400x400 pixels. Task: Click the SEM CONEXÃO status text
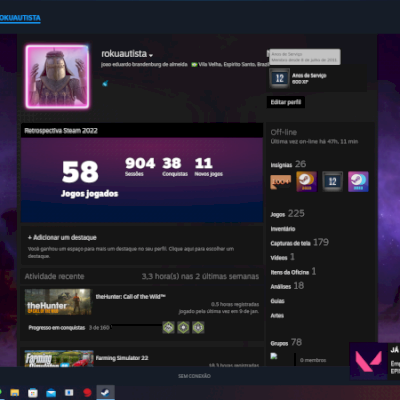pos(194,376)
